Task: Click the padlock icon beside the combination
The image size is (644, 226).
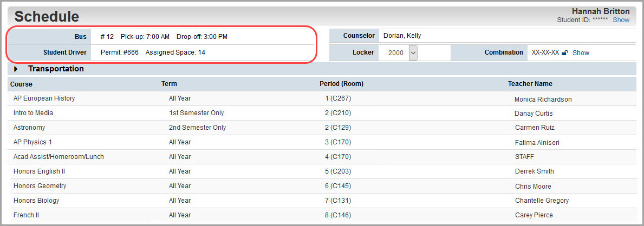Action: coord(565,52)
